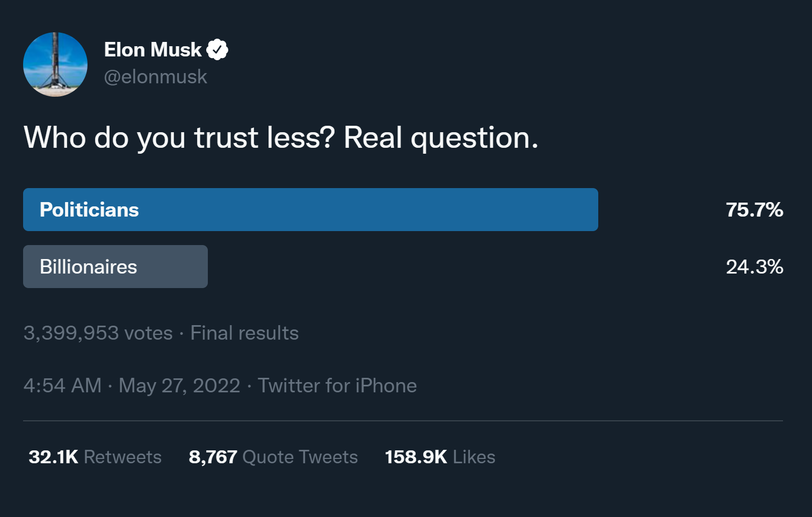Click the 'Final results' poll status text
This screenshot has width=812, height=517.
pos(244,333)
